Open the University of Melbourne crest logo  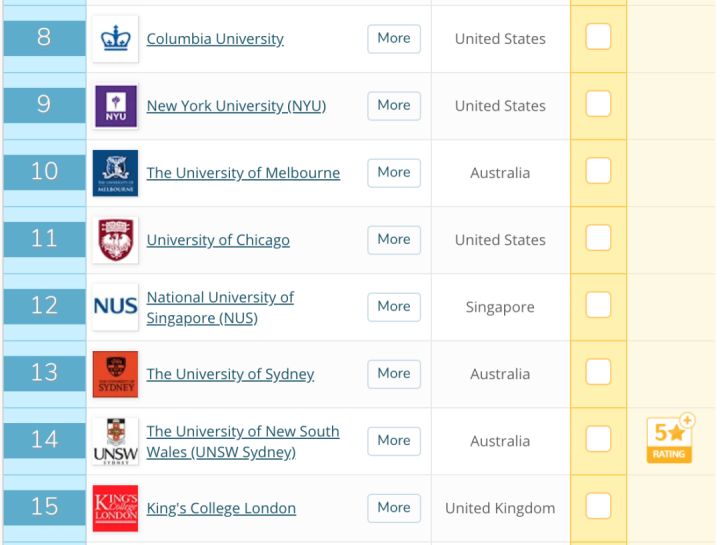115,173
